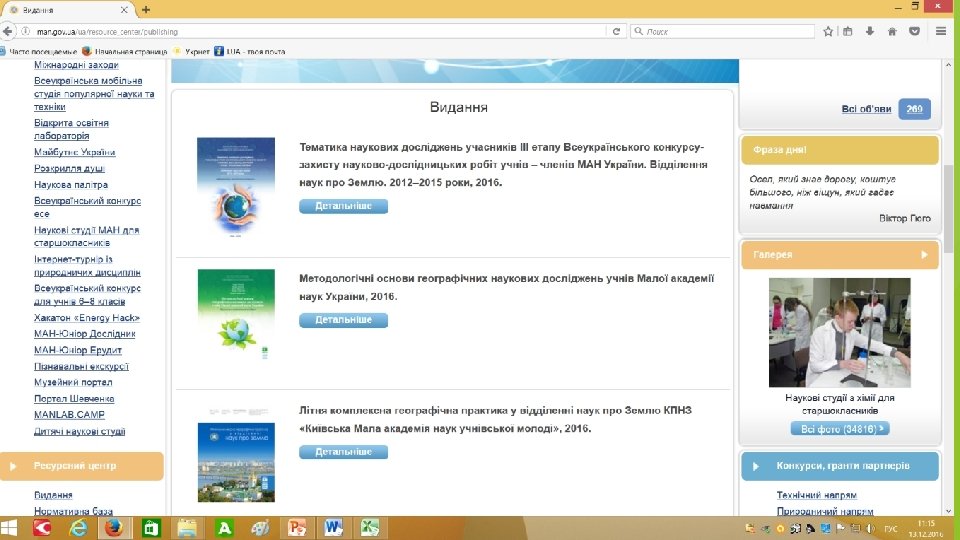Click the 269 announcements counter button

[914, 109]
